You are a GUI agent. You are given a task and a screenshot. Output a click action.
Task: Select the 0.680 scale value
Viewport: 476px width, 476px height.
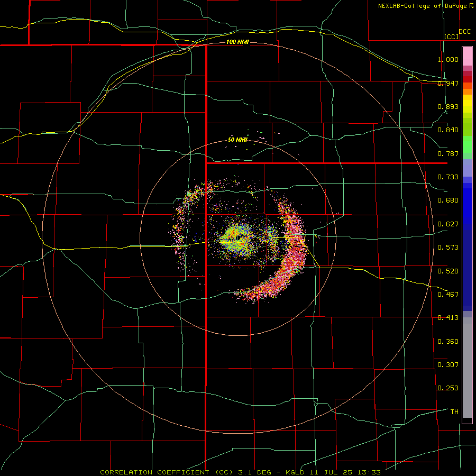pos(448,200)
